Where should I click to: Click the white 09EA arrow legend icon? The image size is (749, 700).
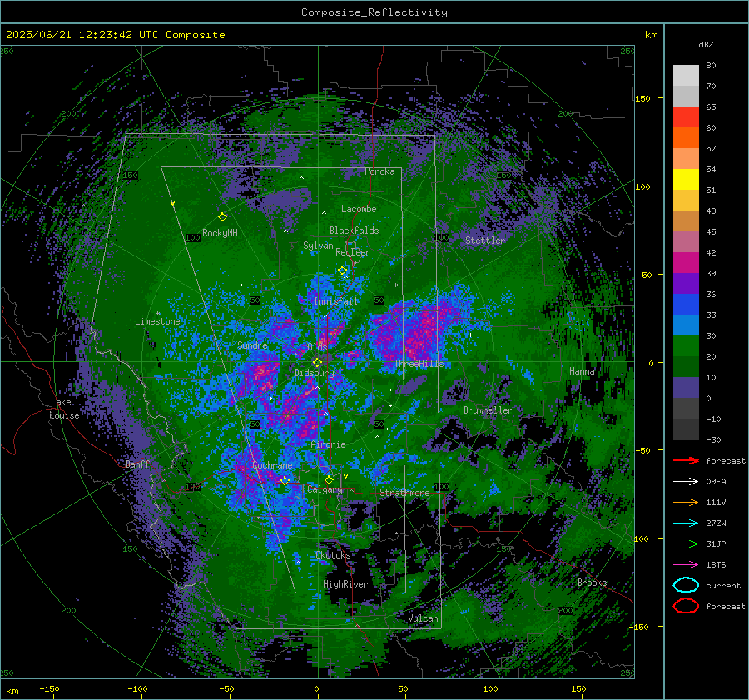tap(686, 481)
